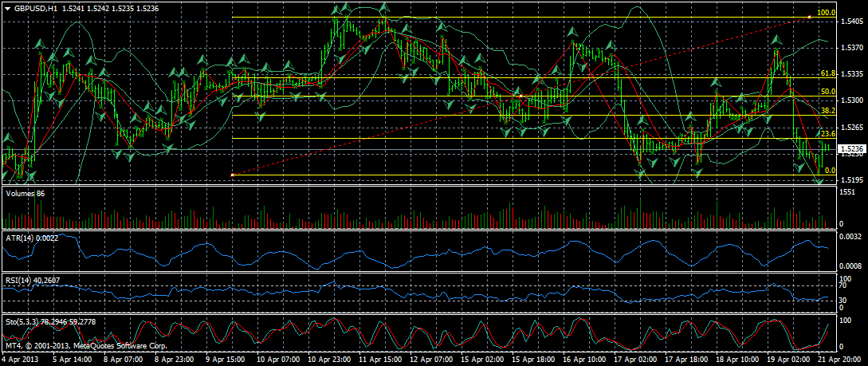This screenshot has height=366, width=868.
Task: Select the Fibonacci 0.0 level label
Action: [829, 171]
